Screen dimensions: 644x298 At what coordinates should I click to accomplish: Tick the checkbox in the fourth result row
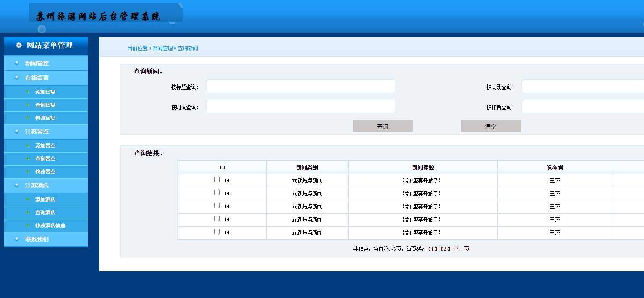(217, 218)
